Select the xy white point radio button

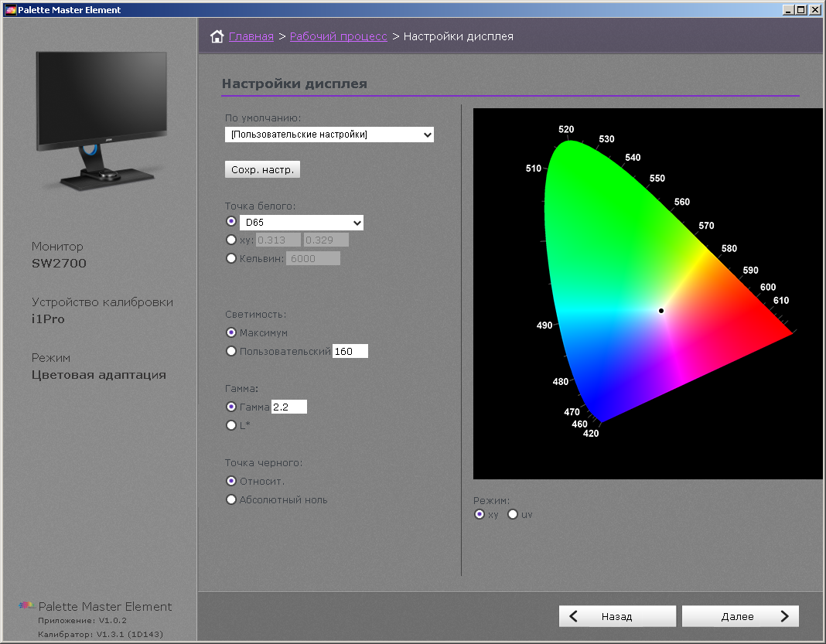point(230,240)
